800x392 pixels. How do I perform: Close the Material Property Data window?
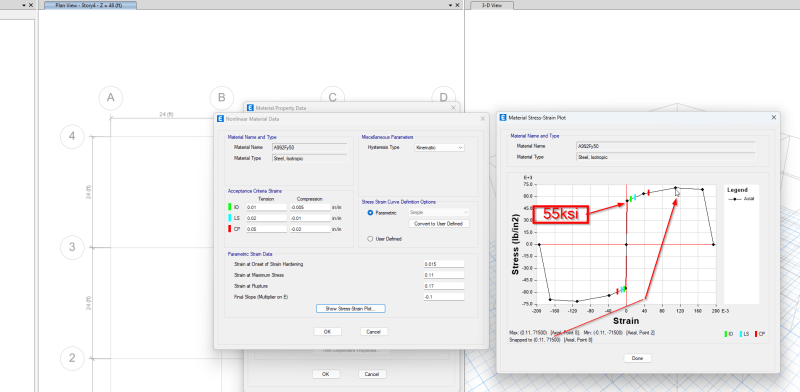click(x=454, y=108)
